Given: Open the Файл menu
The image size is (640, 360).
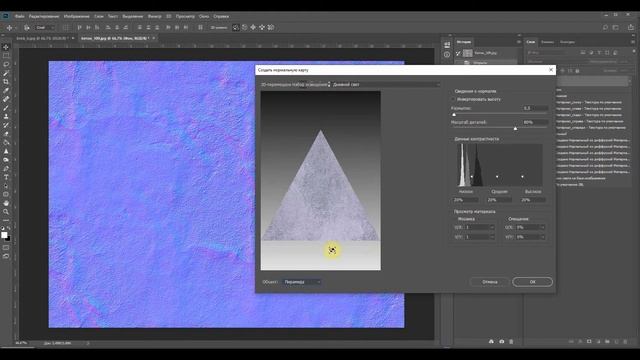Looking at the screenshot, I should click(x=20, y=16).
